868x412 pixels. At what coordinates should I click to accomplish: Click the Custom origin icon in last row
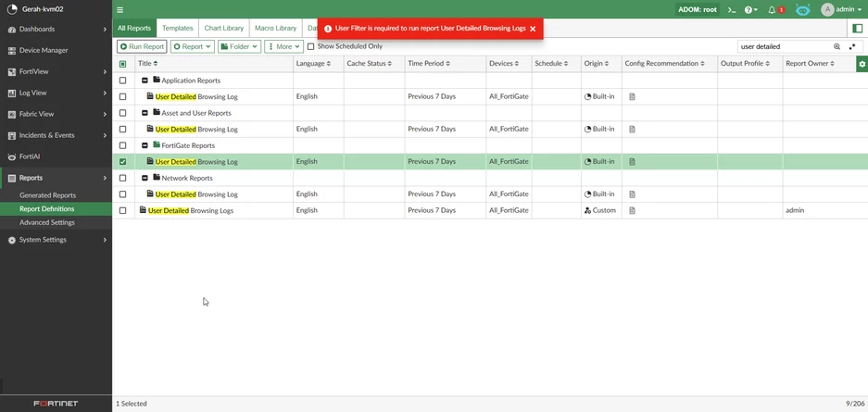click(x=587, y=211)
